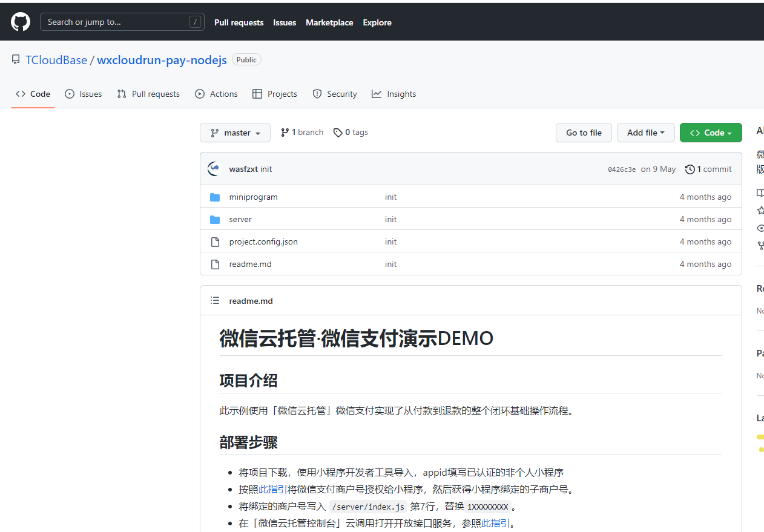
Task: Open project.config.json file
Action: tap(263, 241)
